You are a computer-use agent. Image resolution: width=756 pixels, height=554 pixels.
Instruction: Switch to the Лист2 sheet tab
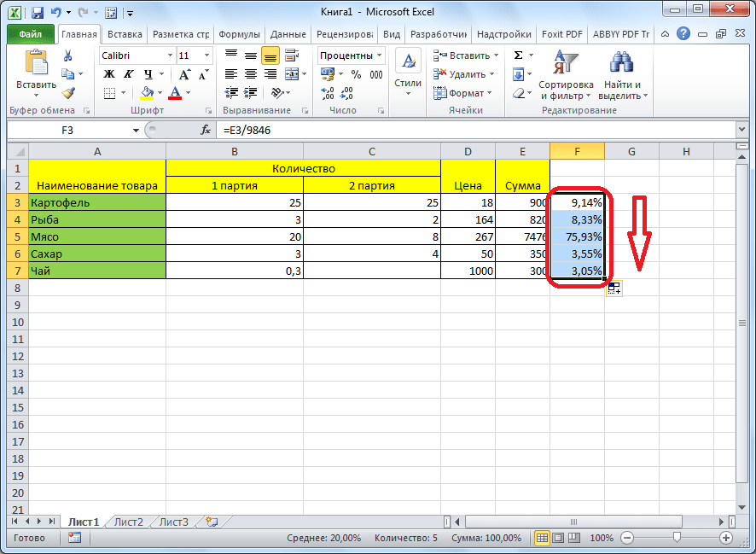coord(128,522)
